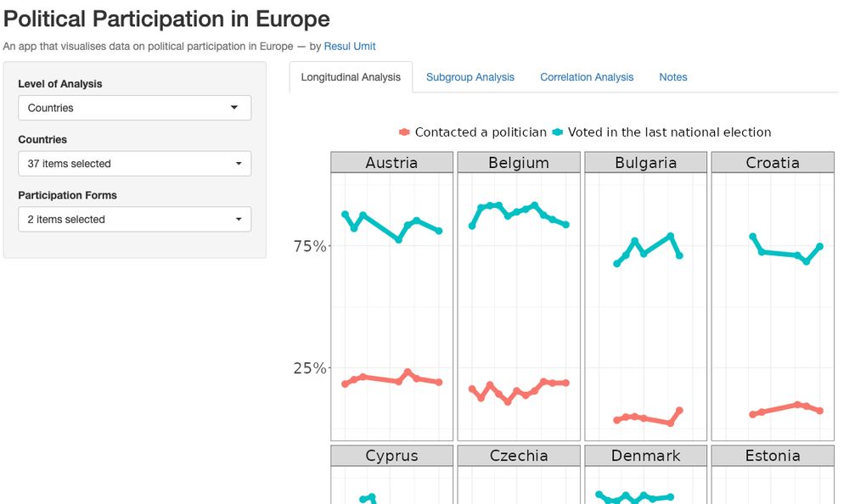This screenshot has width=849, height=504.
Task: Expand the Countries selection dropdown
Action: [x=134, y=164]
